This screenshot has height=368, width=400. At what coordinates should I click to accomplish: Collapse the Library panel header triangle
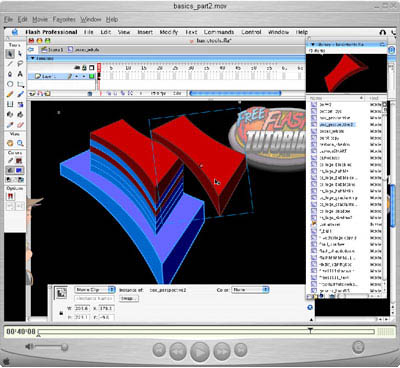tap(313, 44)
